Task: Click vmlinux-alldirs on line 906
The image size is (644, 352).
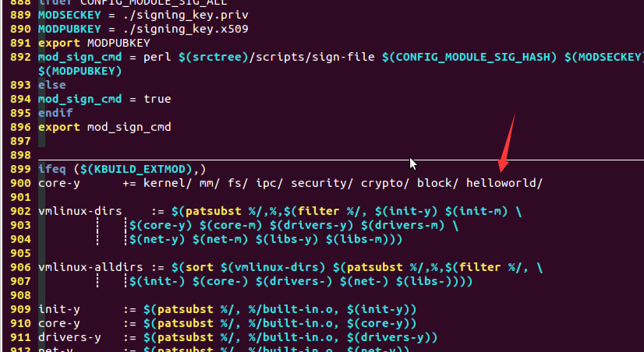Action: click(90, 267)
